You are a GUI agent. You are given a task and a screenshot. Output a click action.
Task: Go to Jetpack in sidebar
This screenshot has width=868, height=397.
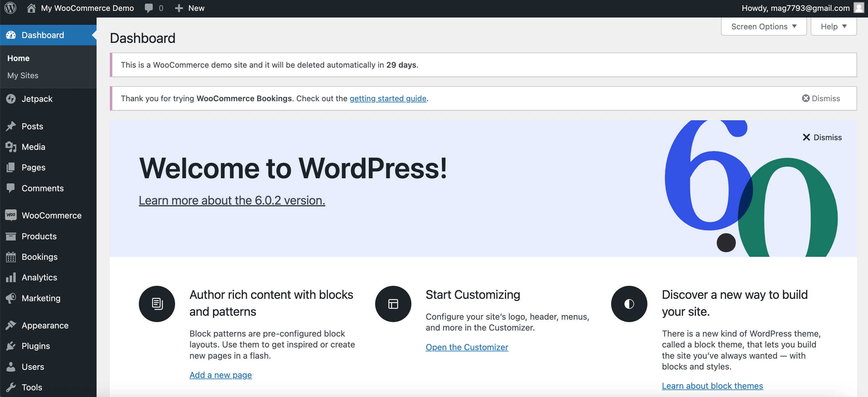tap(48, 99)
